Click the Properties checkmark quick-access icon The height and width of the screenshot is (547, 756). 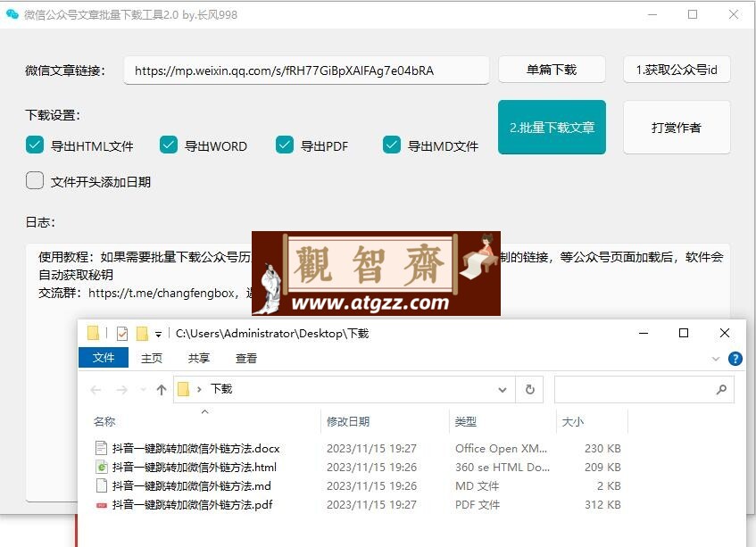click(x=122, y=334)
